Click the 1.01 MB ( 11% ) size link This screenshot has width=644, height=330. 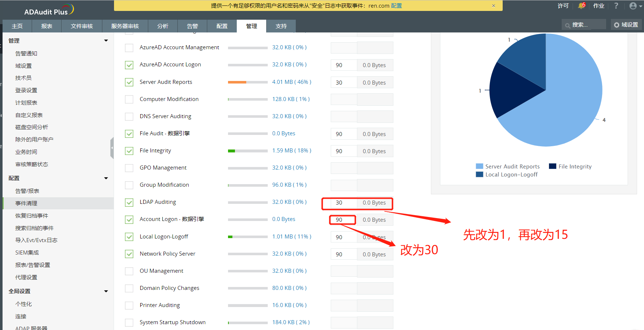291,237
